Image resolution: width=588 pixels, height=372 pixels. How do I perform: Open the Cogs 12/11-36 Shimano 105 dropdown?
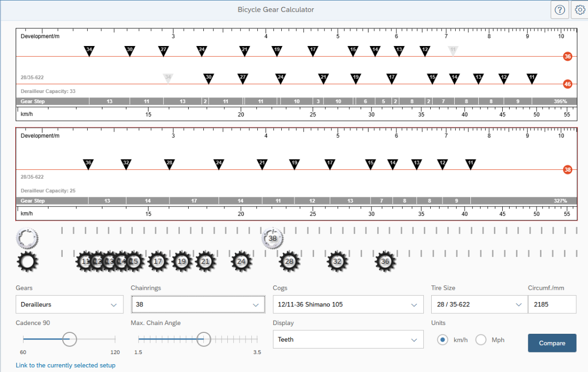click(348, 304)
